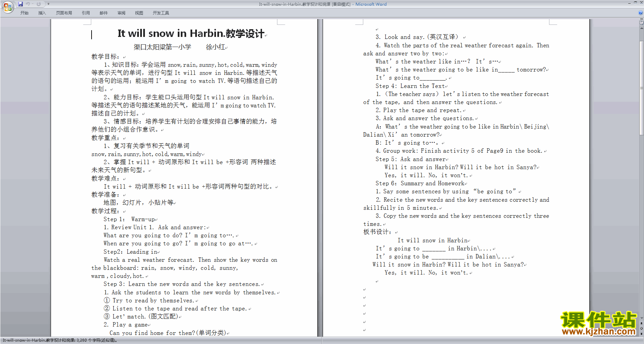Click the heading 教学准备：
Image resolution: width=644 pixels, height=344 pixels.
105,195
